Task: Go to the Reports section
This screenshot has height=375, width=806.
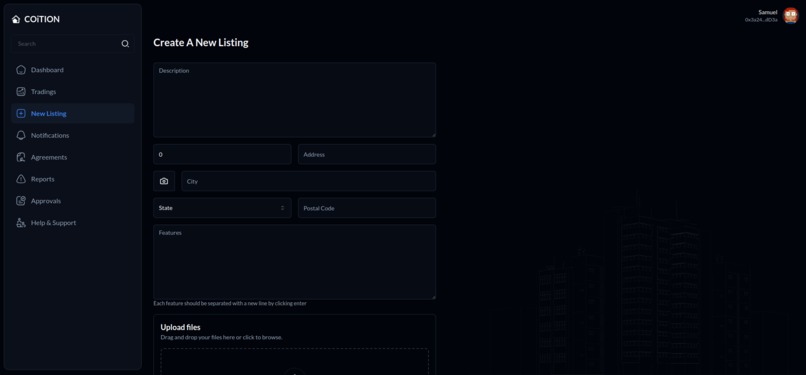Action: coord(72,179)
